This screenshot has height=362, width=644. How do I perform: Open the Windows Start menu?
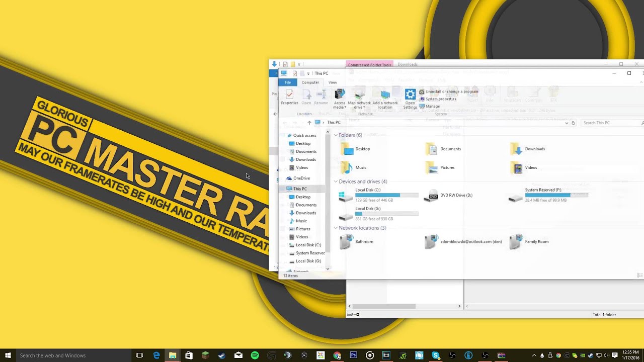click(x=8, y=355)
